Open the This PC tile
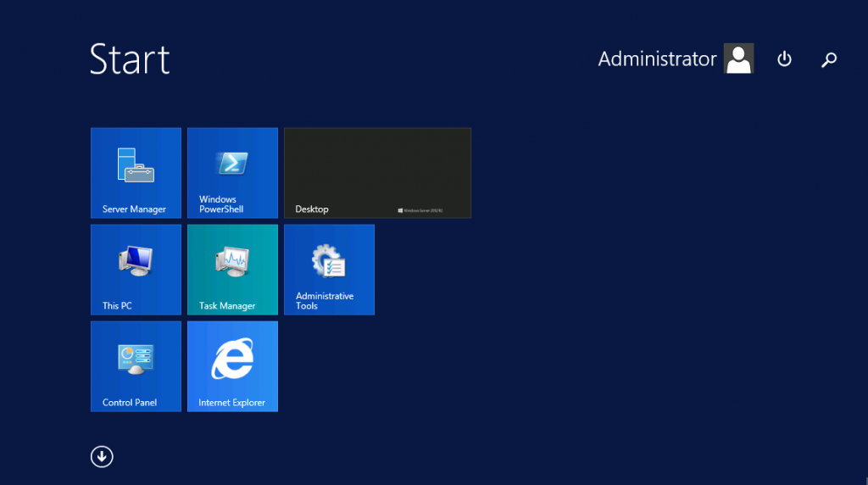Viewport: 868px width, 485px height. point(136,270)
